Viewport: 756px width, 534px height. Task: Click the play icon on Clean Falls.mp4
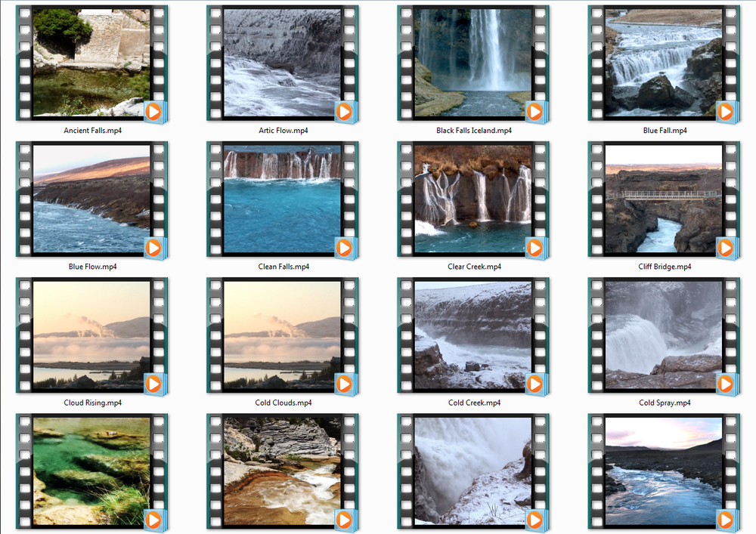[x=345, y=248]
